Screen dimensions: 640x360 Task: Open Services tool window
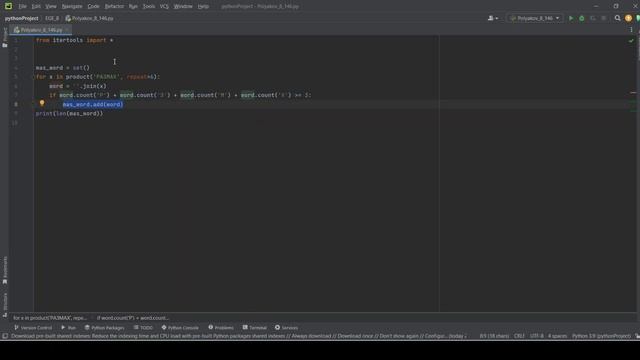(286, 328)
